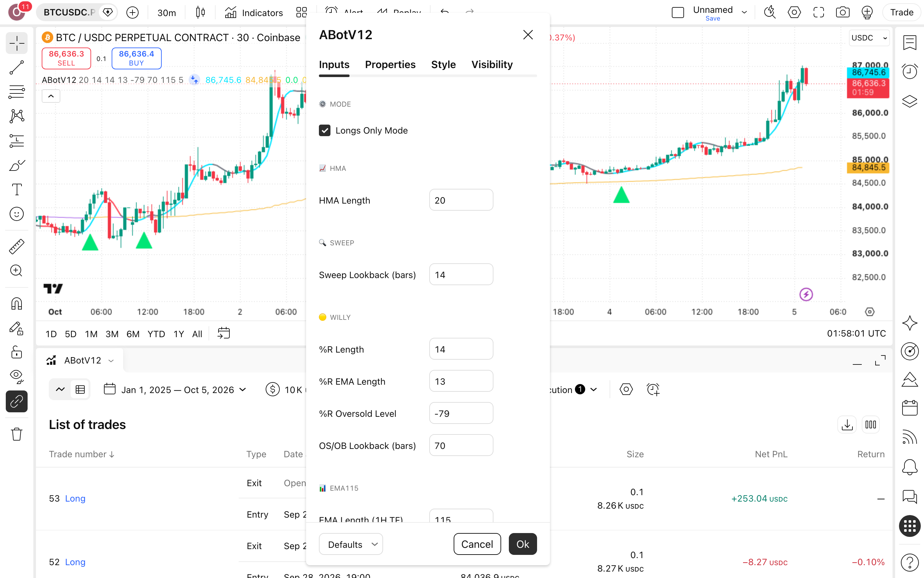Select the Inputs tab
Screen dimensions: 924x578
334,65
